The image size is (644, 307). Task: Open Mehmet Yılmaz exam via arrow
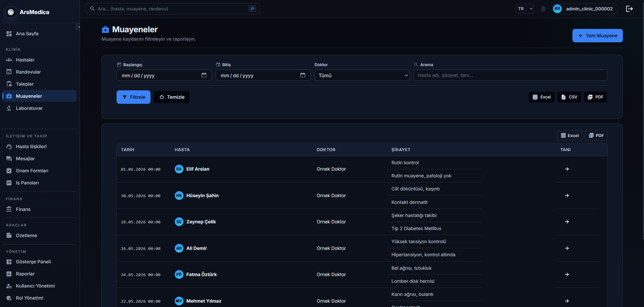[x=567, y=301]
